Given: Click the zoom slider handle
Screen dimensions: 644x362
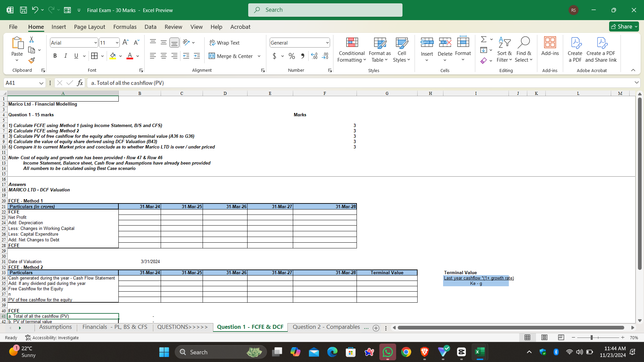Looking at the screenshot, I should pyautogui.click(x=592, y=338).
